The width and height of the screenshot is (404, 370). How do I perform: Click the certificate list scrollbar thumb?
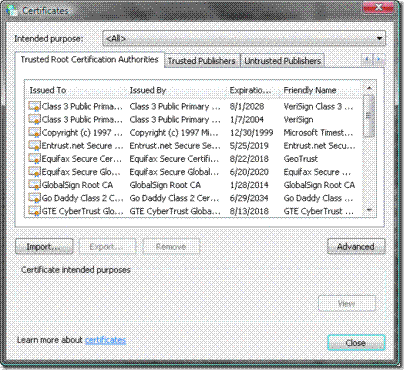click(369, 116)
